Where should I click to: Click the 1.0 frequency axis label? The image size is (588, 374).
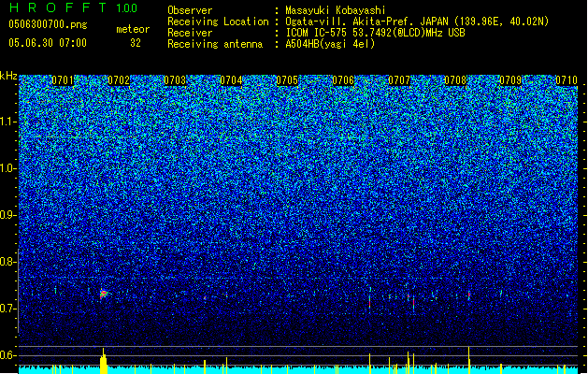[8, 168]
